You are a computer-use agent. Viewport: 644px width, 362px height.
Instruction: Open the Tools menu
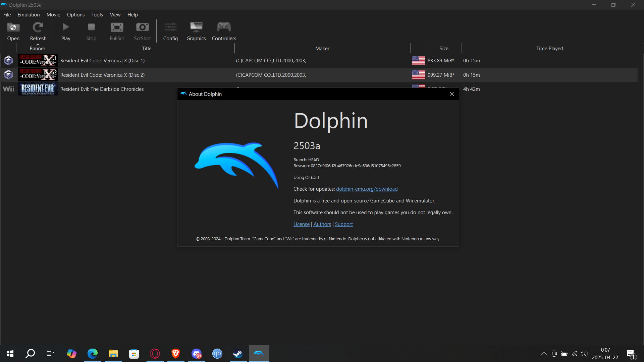pos(97,15)
